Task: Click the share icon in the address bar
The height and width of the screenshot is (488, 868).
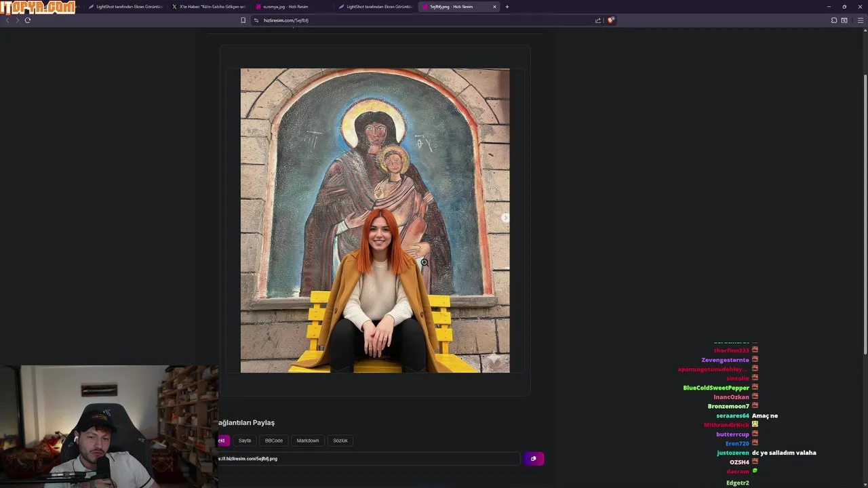Action: [597, 20]
